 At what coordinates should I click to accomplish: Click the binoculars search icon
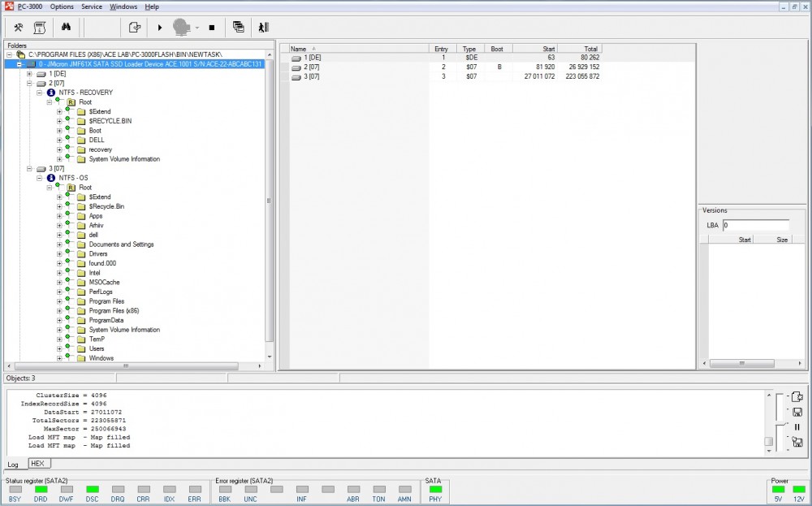tap(66, 27)
